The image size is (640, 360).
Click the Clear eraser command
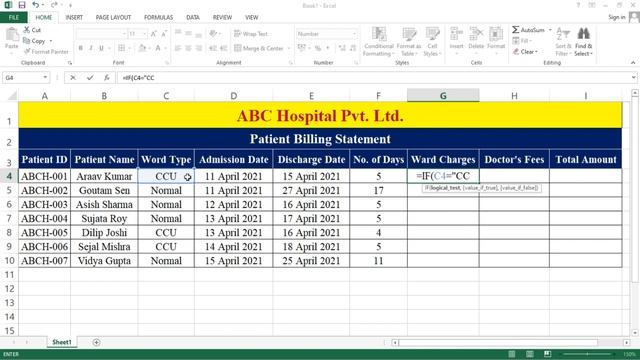coord(525,51)
